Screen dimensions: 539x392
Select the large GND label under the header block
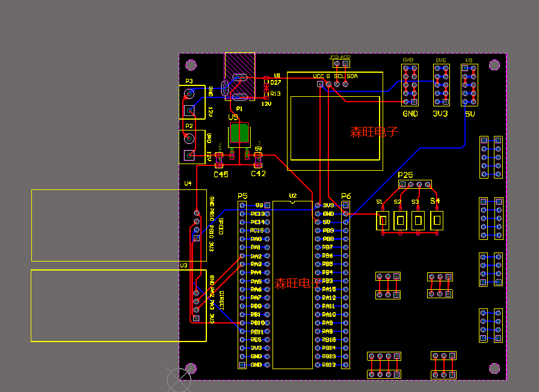(x=410, y=114)
